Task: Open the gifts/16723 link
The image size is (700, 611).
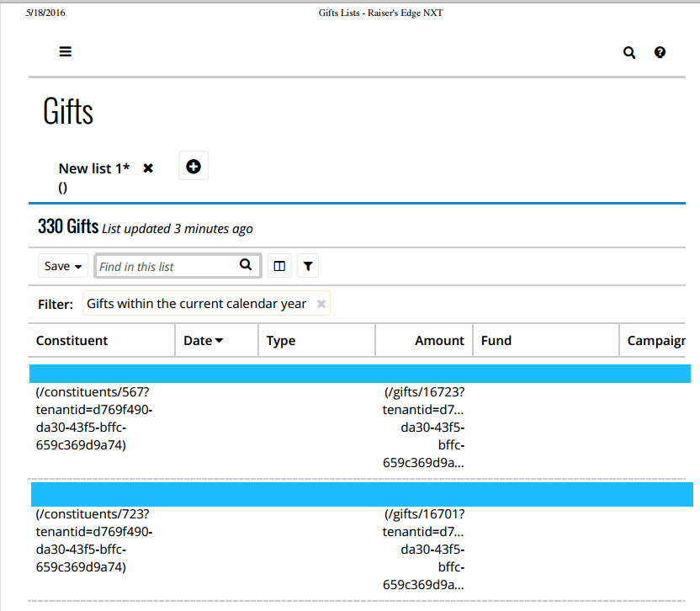Action: point(423,427)
